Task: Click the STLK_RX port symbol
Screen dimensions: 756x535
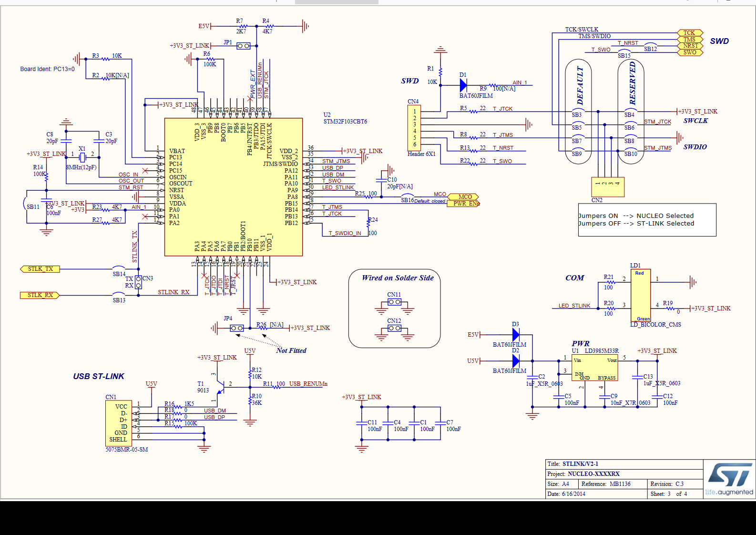Action: 40,295
